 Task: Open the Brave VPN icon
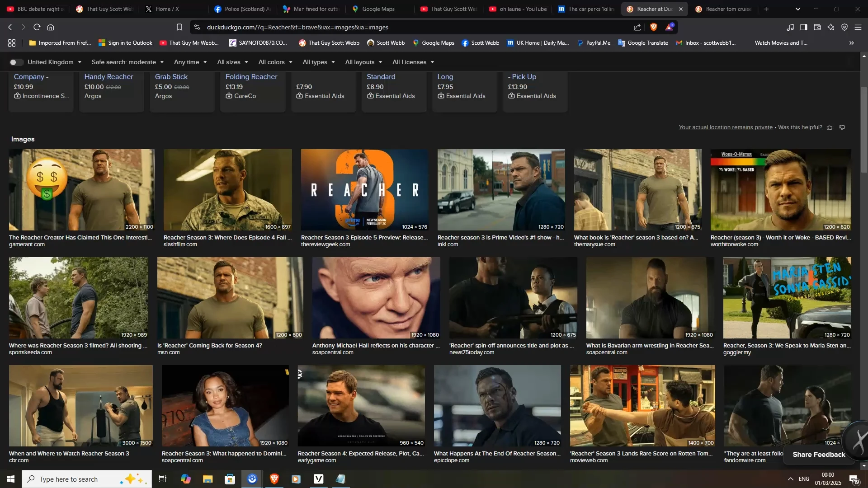coord(844,27)
